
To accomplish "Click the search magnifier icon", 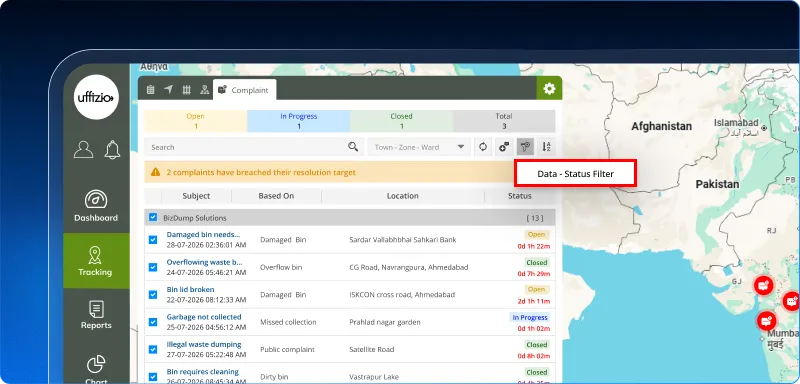I will pyautogui.click(x=353, y=147).
